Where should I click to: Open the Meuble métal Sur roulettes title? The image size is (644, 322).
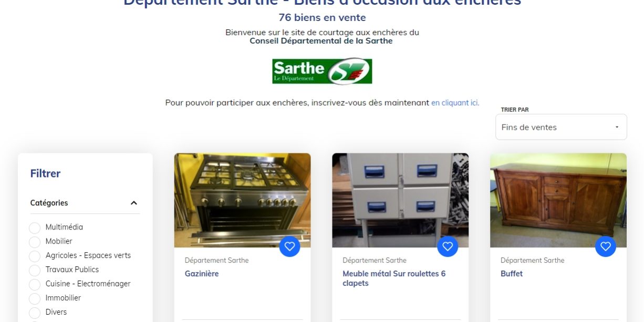pyautogui.click(x=394, y=278)
